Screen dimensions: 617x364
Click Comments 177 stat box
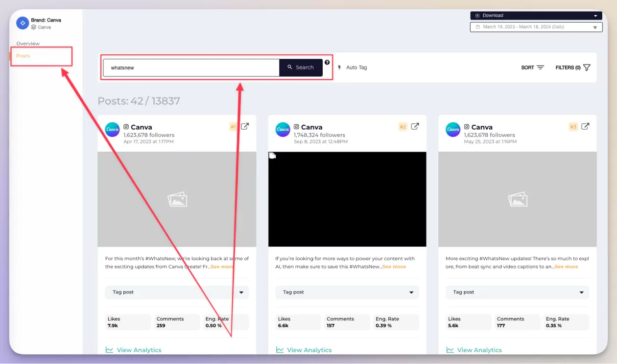(518, 322)
